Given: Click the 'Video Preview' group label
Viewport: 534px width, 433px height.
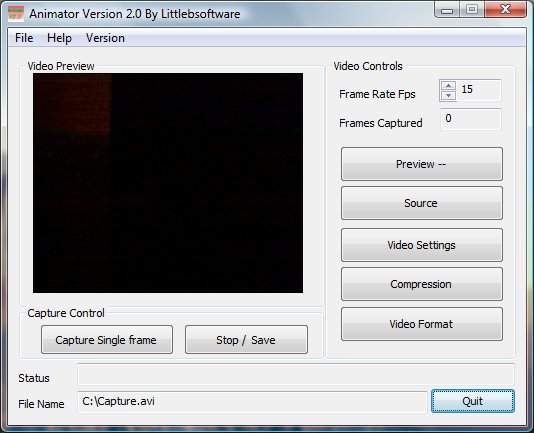Looking at the screenshot, I should click(61, 66).
